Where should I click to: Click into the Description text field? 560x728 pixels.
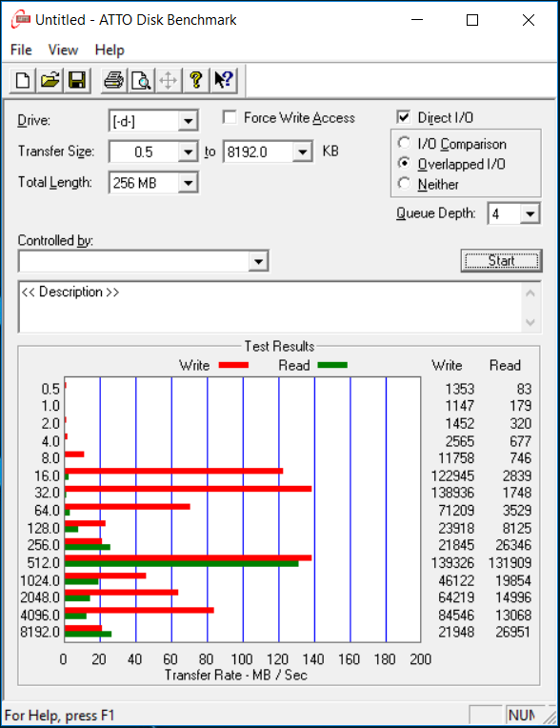(x=270, y=307)
